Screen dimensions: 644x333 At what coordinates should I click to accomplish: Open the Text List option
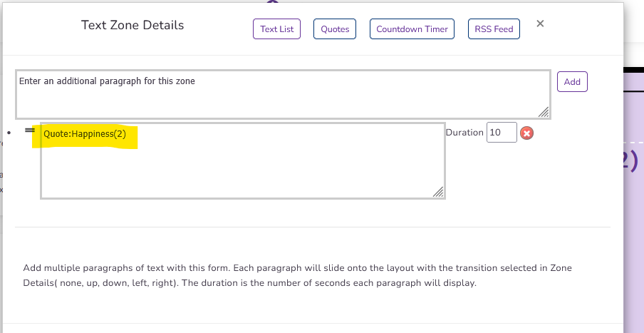(x=276, y=29)
